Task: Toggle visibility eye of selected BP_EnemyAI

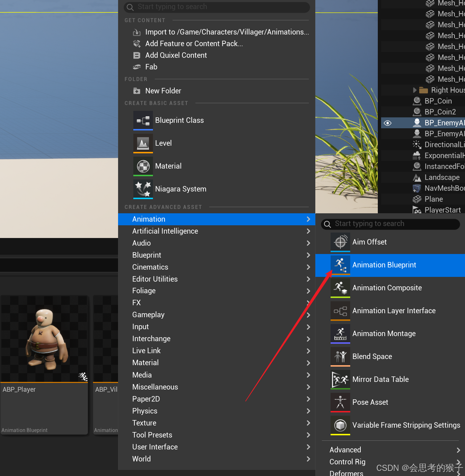Action: [x=388, y=123]
